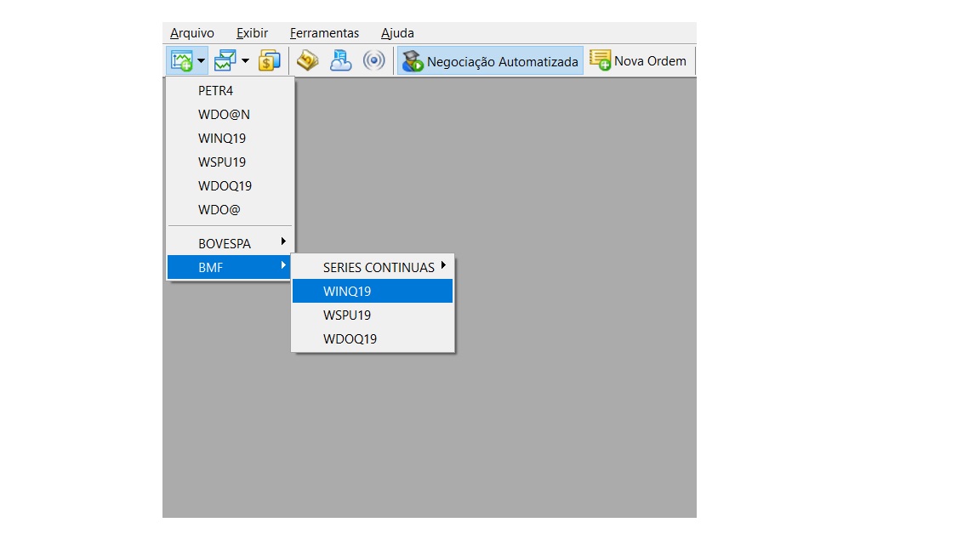Click the cloud hosting icon
This screenshot has width=980, height=551.
[340, 61]
